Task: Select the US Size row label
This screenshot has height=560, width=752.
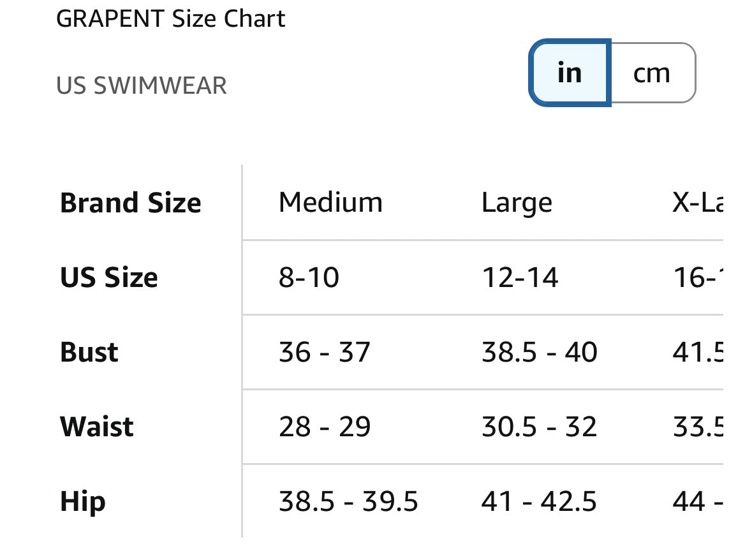Action: click(108, 277)
